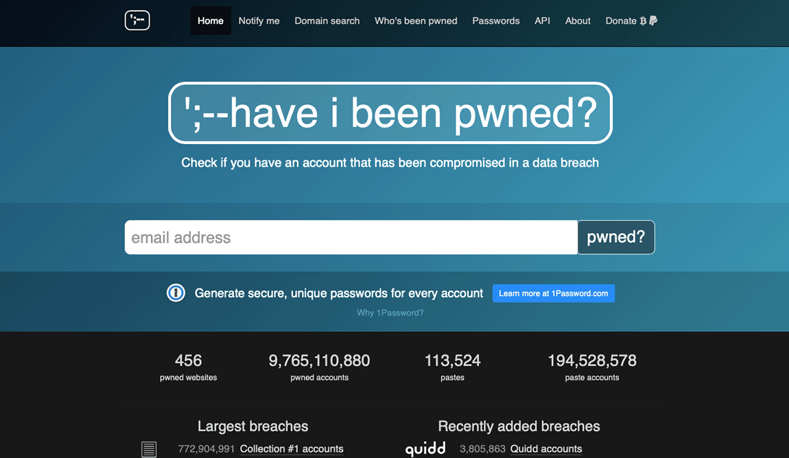Image resolution: width=789 pixels, height=458 pixels.
Task: Click the 1Password circular logo icon
Action: (x=176, y=293)
